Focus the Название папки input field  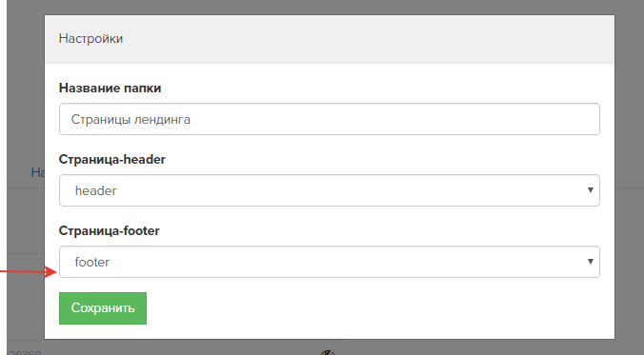[330, 119]
